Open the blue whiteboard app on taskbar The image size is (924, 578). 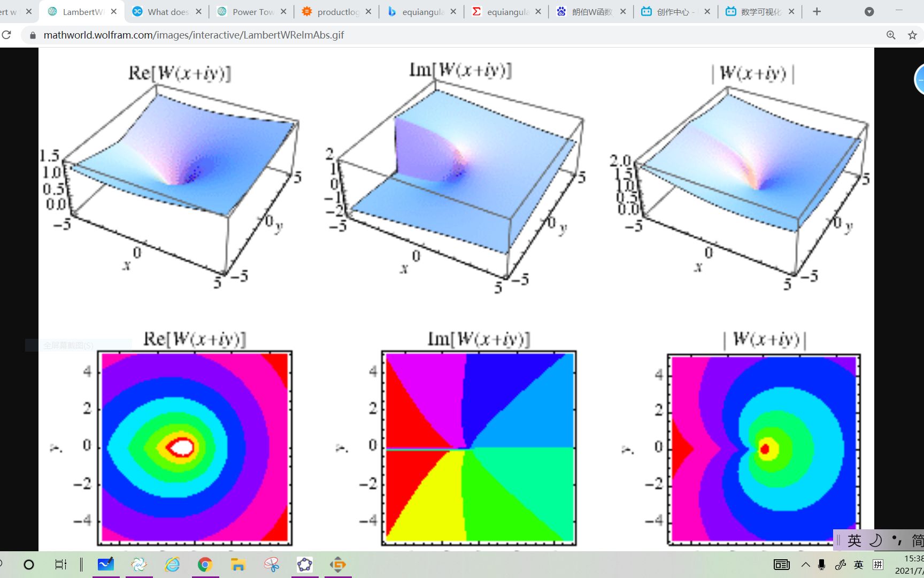[105, 565]
